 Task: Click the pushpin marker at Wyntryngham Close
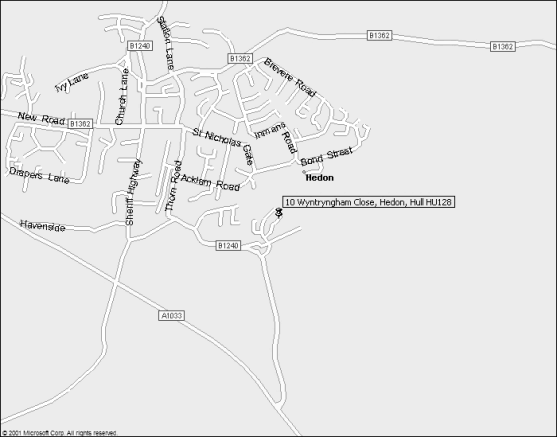pyautogui.click(x=279, y=212)
